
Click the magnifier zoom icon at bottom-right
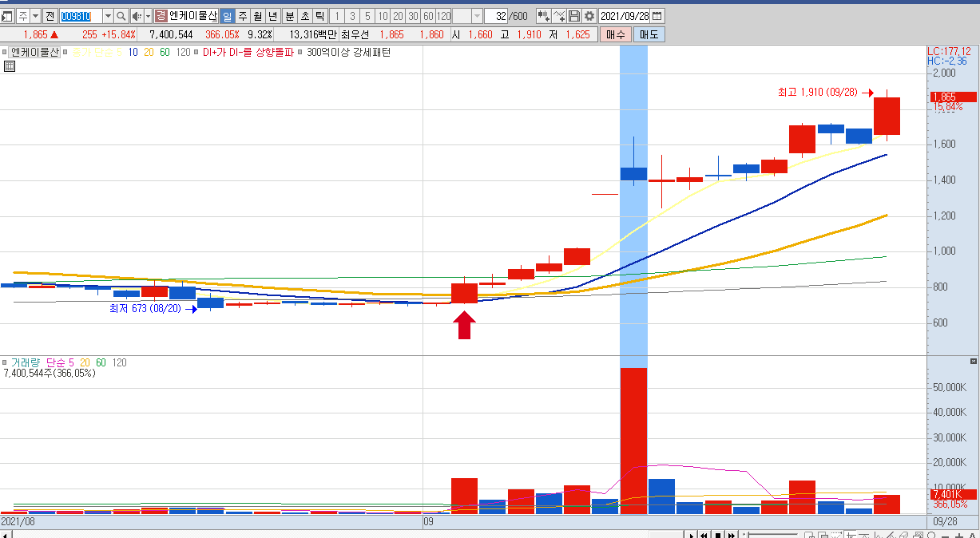931,533
